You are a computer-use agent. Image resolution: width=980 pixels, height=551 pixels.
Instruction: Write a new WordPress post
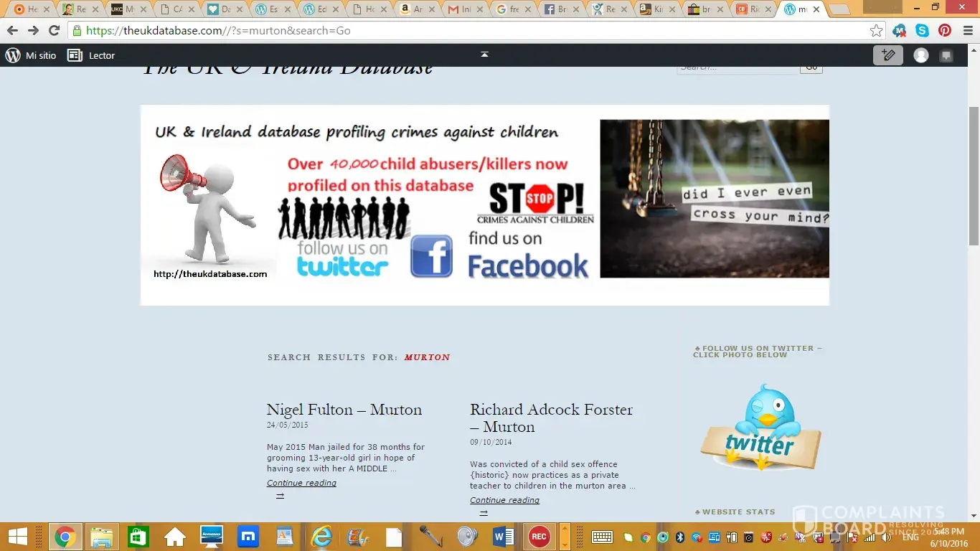pyautogui.click(x=888, y=55)
